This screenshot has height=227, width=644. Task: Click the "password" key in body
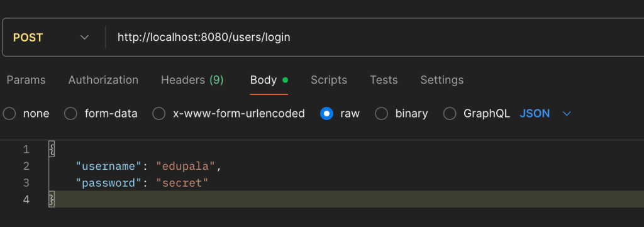108,182
